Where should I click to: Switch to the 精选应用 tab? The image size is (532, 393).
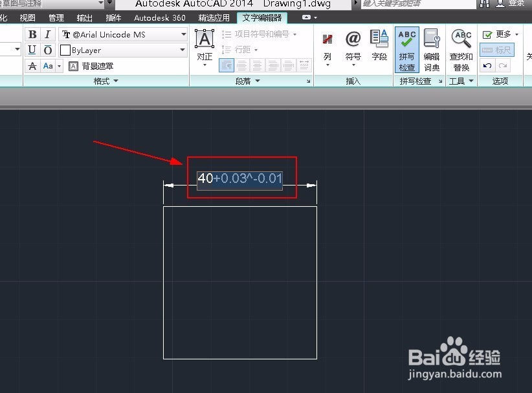pos(214,17)
